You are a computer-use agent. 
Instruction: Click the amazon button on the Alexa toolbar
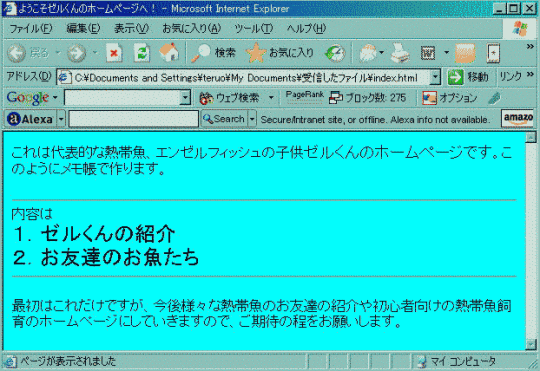click(518, 119)
